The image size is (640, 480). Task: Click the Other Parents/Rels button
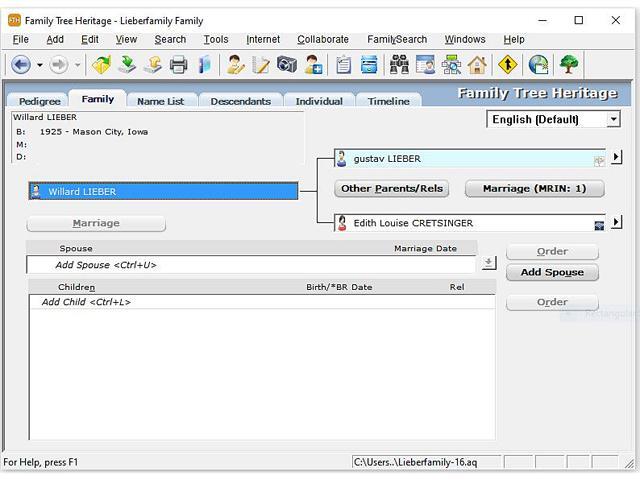click(x=391, y=188)
